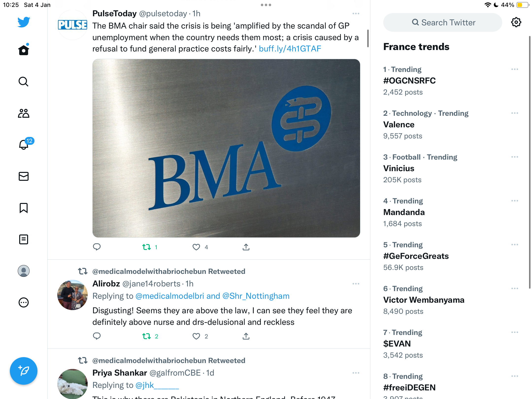Viewport: 532px width, 399px height.
Task: Open more options for PulseToday tweet
Action: [356, 14]
